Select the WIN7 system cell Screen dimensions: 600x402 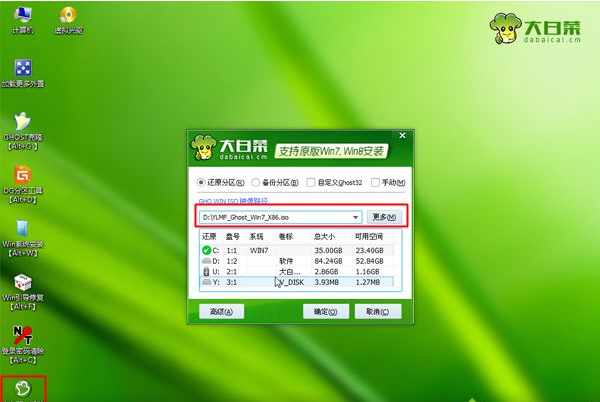pyautogui.click(x=259, y=251)
